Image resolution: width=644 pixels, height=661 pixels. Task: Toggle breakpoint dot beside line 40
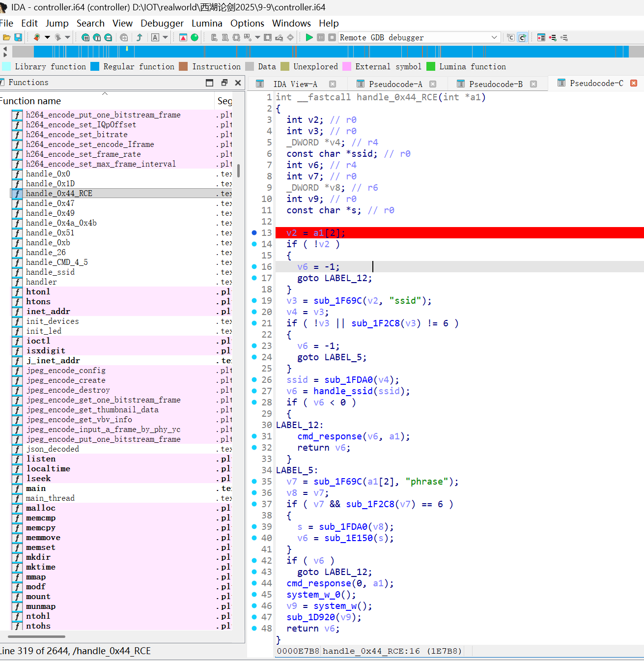coord(254,538)
